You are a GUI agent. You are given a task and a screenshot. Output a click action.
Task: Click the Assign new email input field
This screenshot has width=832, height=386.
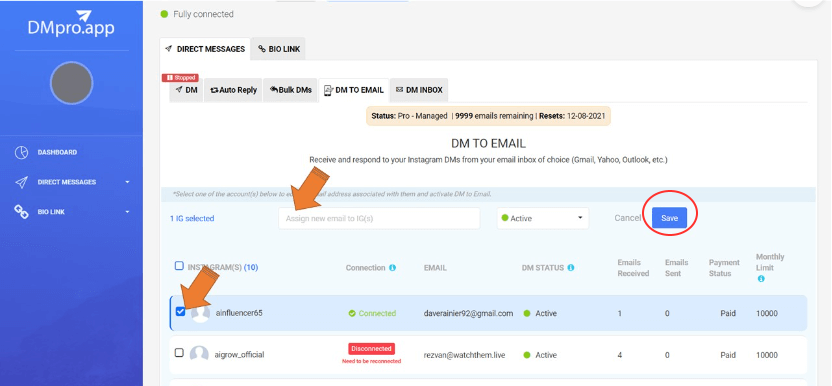click(x=379, y=218)
